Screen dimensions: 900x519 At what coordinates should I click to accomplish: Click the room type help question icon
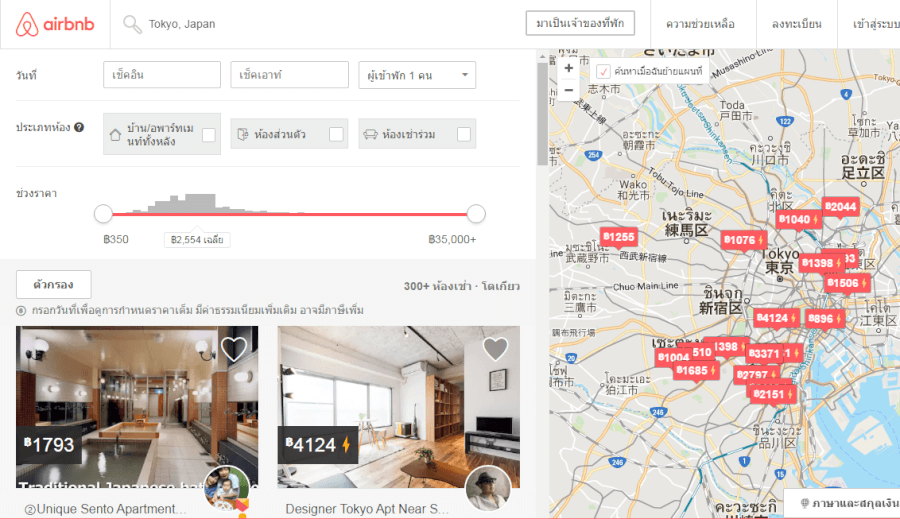tap(79, 128)
